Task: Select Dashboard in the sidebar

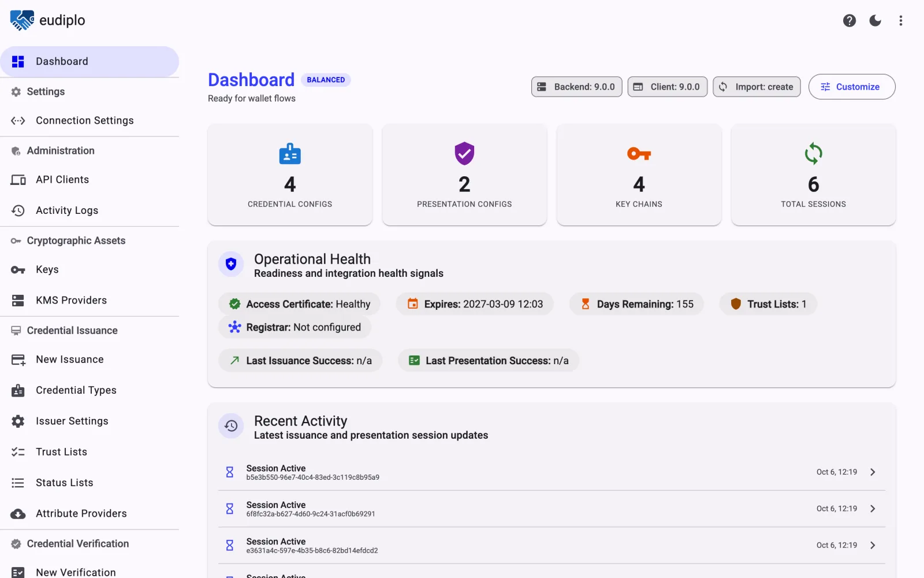Action: tap(90, 61)
